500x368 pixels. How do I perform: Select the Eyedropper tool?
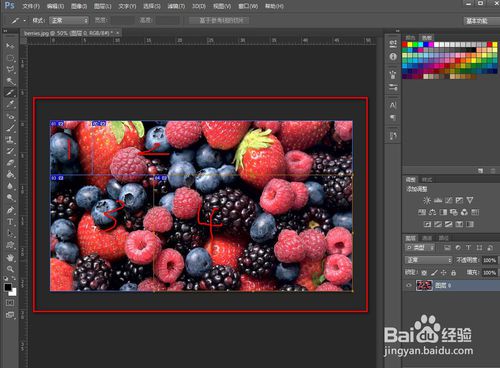tap(10, 104)
